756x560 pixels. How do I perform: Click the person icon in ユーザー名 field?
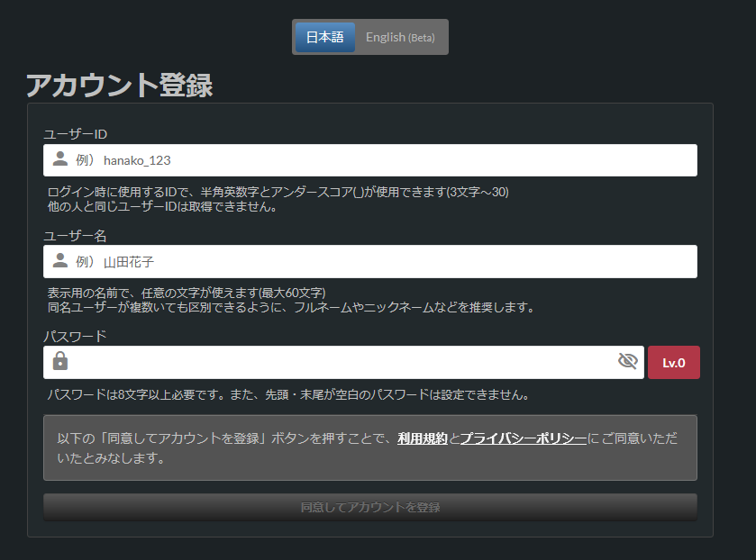[x=60, y=260]
